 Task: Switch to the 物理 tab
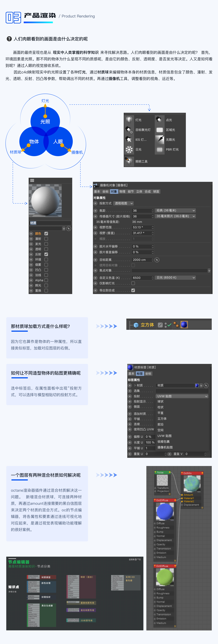tap(122, 192)
